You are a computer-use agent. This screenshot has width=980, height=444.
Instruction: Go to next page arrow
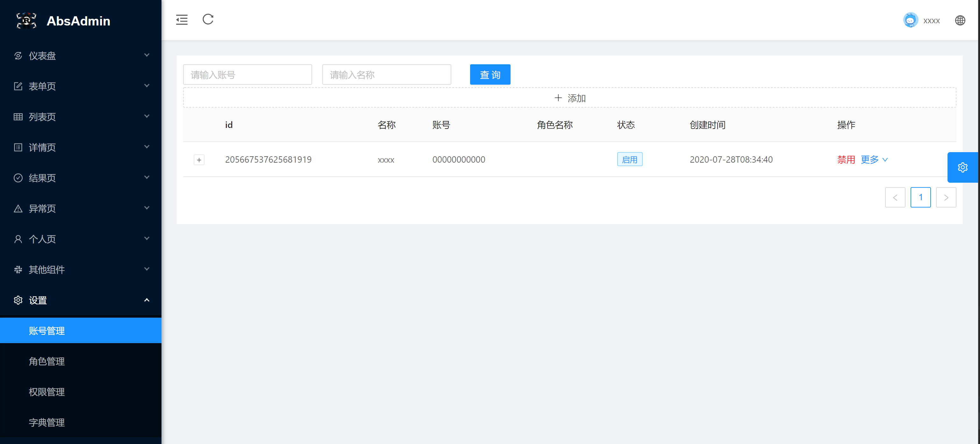pyautogui.click(x=946, y=197)
